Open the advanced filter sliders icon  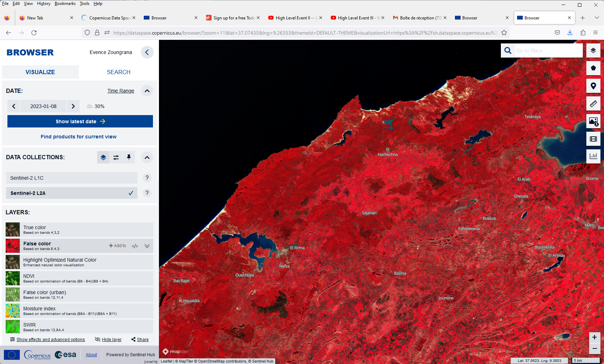pos(116,157)
